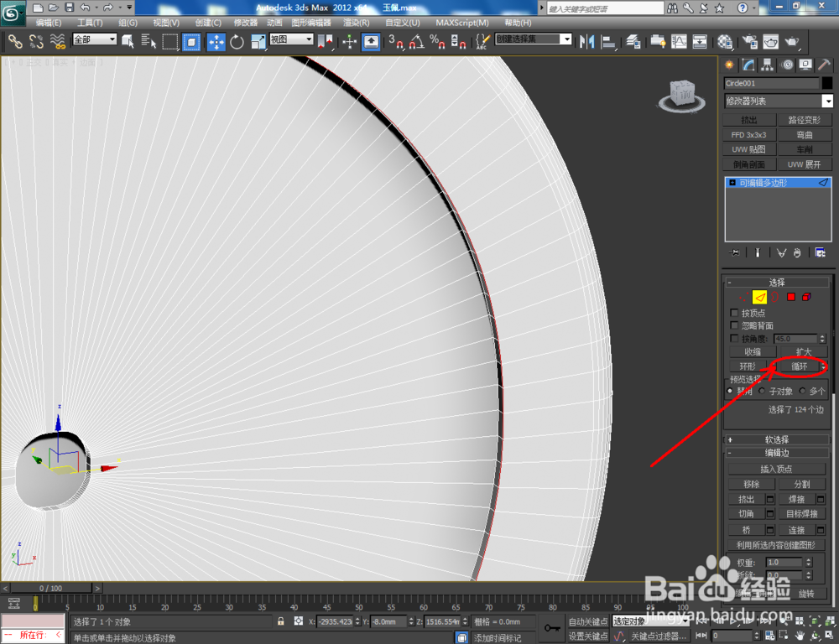
Task: Open the 编辑(E) menu
Action: [x=48, y=23]
